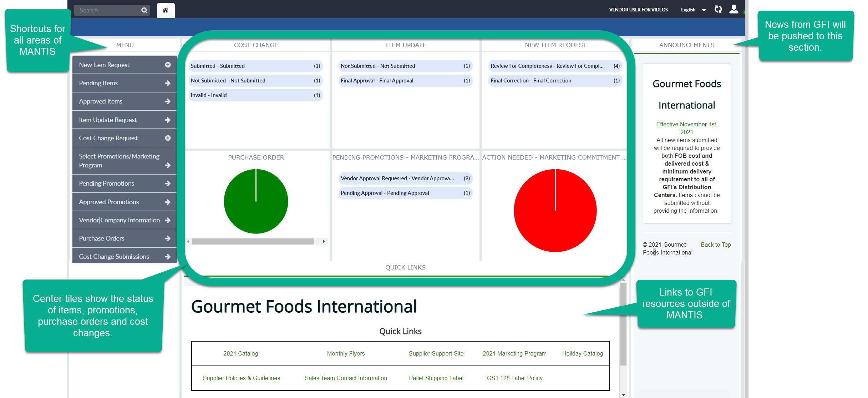Click the plus icon beside Cost Change Request

point(168,138)
